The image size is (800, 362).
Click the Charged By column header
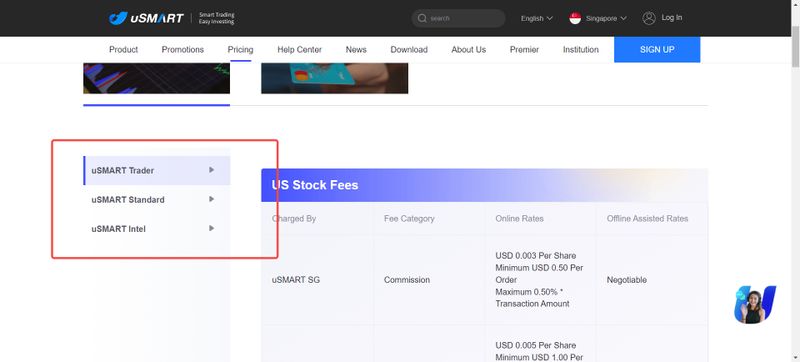click(x=294, y=218)
